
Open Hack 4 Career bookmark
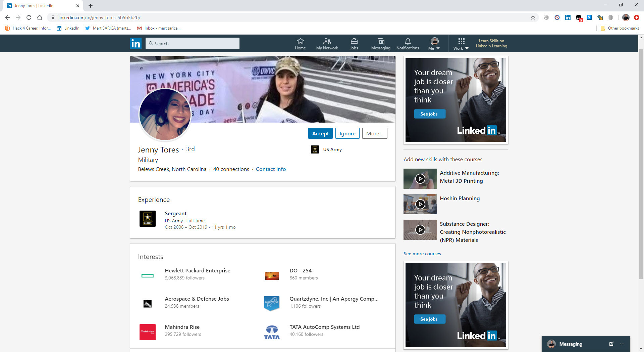click(x=28, y=28)
